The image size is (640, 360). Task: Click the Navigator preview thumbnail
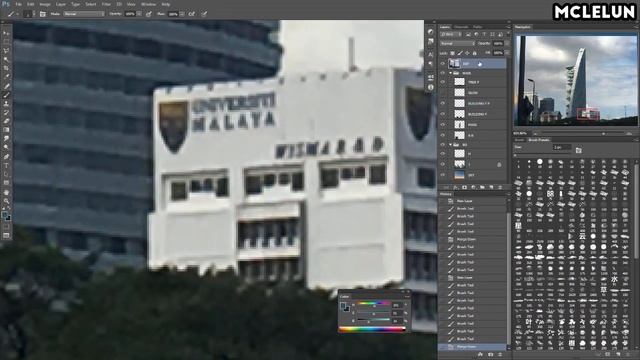click(576, 80)
